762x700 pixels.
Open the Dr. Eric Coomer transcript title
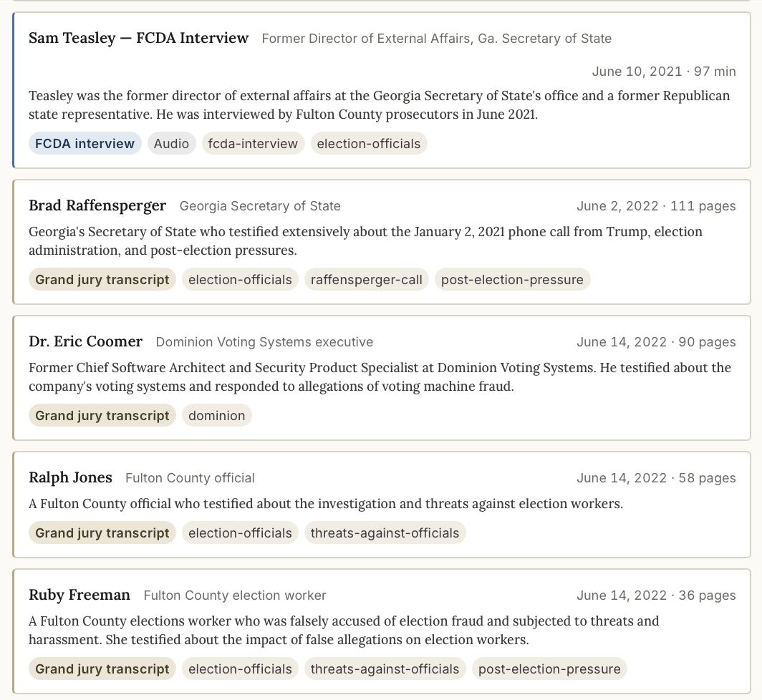pyautogui.click(x=85, y=341)
